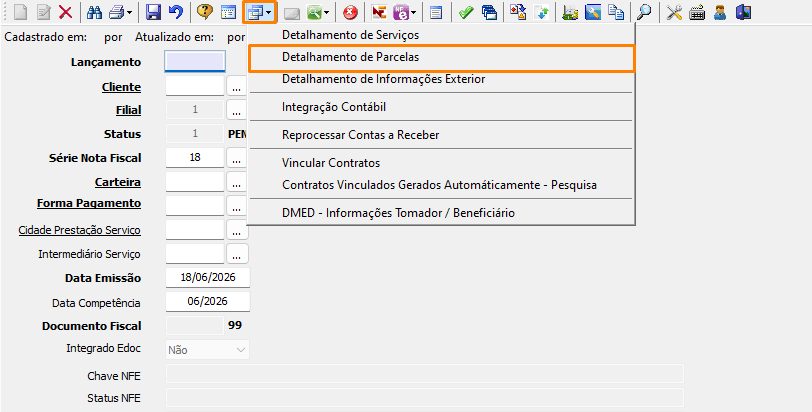This screenshot has width=812, height=412.
Task: Open Cidade Prestação Serviço lookup ellipsis
Action: point(237,230)
